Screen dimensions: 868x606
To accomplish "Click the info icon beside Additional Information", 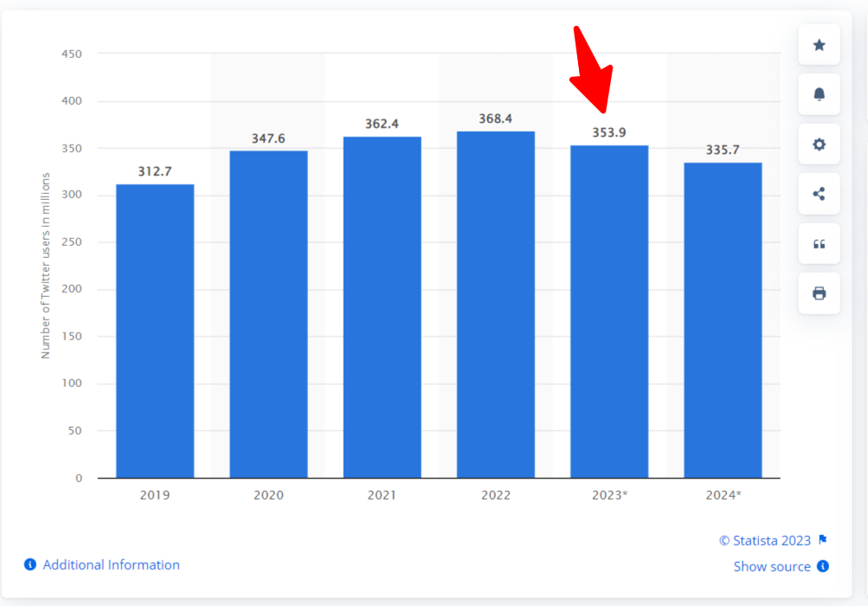I will (x=30, y=564).
